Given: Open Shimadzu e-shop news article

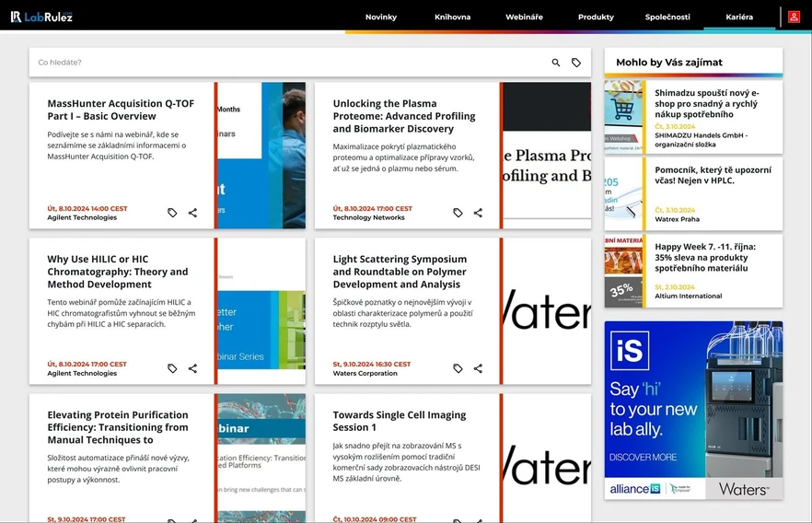Looking at the screenshot, I should (x=707, y=103).
